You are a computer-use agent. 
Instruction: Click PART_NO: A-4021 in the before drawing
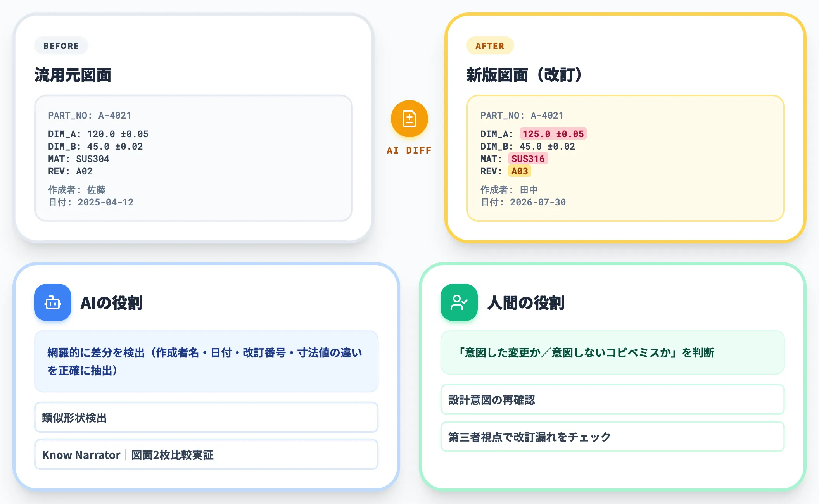coord(90,116)
